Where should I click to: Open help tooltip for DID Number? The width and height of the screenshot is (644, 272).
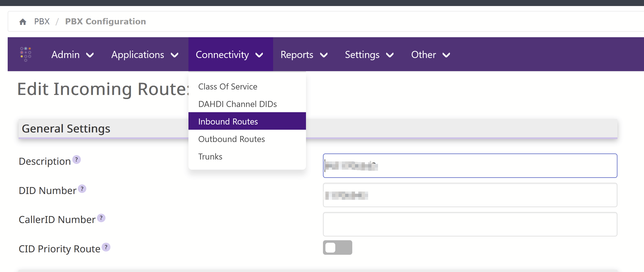(82, 189)
